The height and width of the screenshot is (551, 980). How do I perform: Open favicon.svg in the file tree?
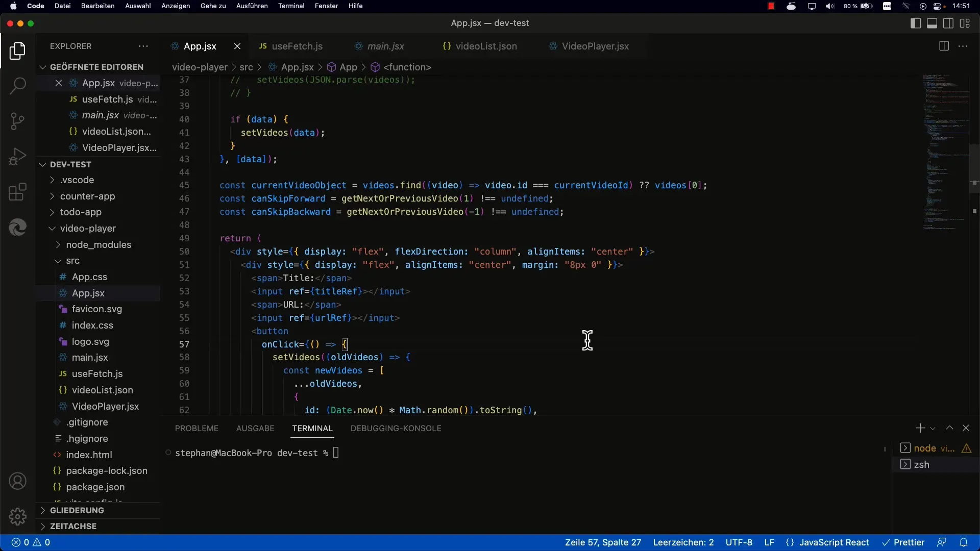point(97,309)
